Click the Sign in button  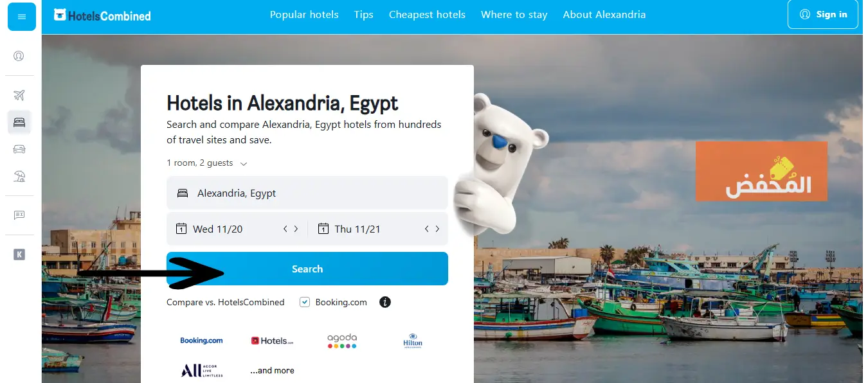823,14
